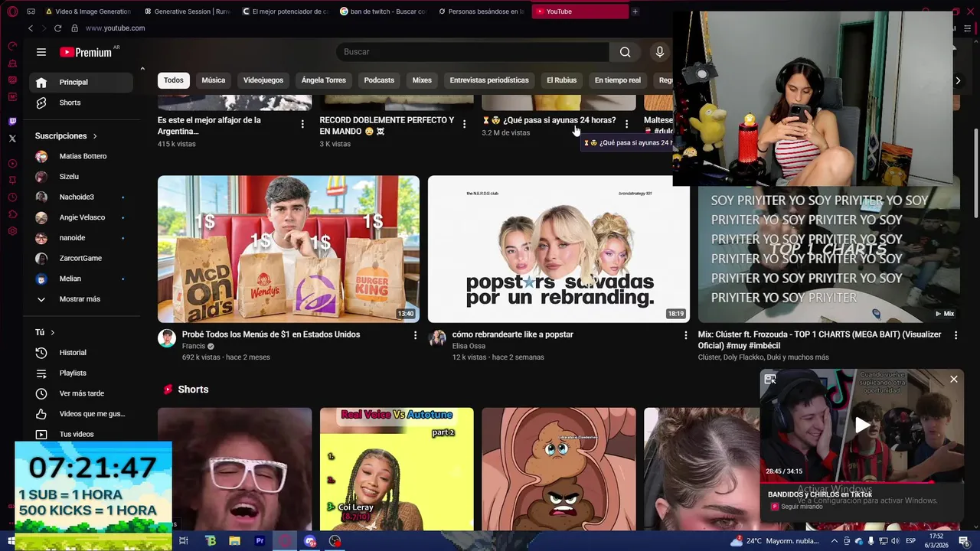Open the weather widget in taskbar
Screen dimensions: 980x551
(x=775, y=541)
